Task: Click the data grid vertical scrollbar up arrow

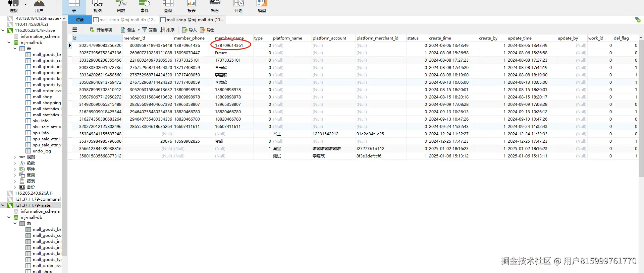Action: (641, 38)
